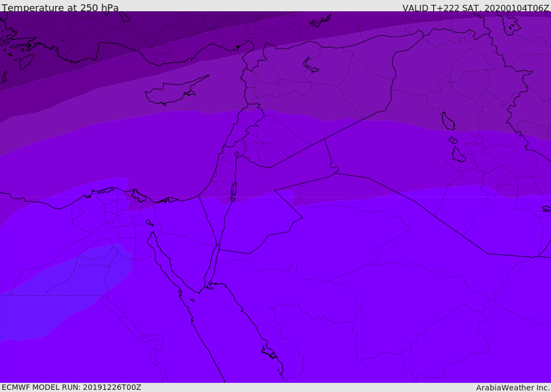Click the 'ECMWF MODEL RUN: 20191226T00Z' text
Screen dimensions: 551x392
pos(72,387)
